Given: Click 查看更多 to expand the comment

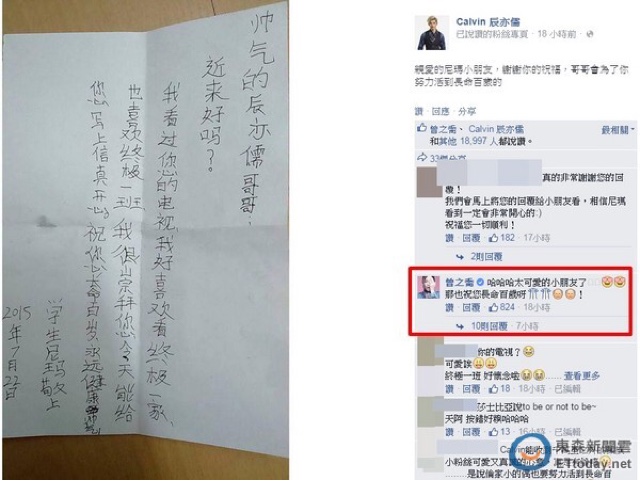Looking at the screenshot, I should [x=582, y=376].
